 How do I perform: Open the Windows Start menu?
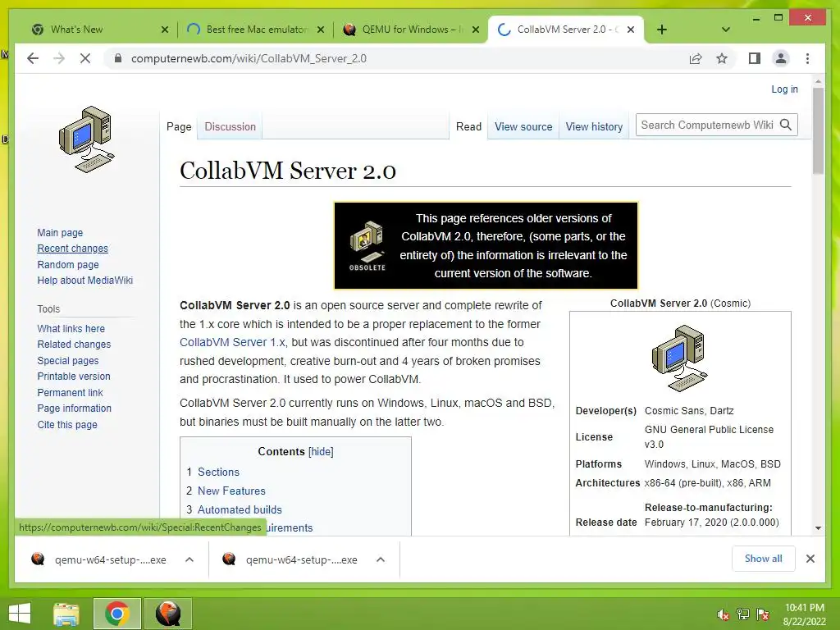coord(20,614)
